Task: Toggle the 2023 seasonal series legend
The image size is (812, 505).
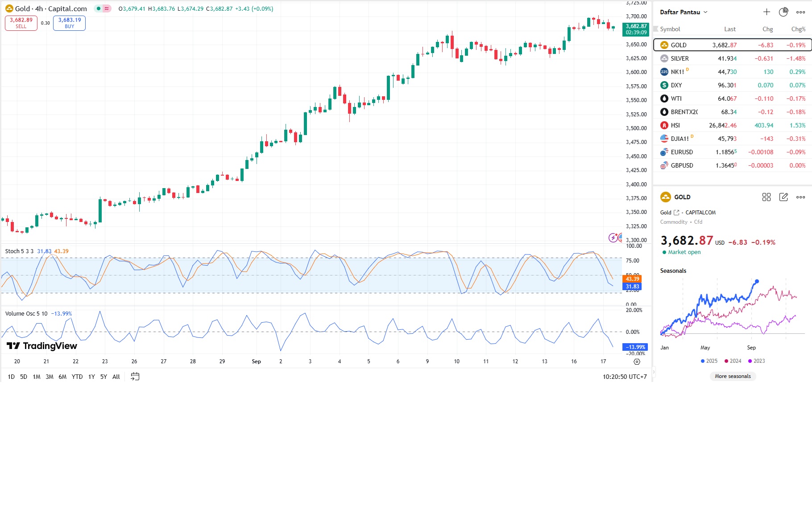Action: click(x=756, y=361)
